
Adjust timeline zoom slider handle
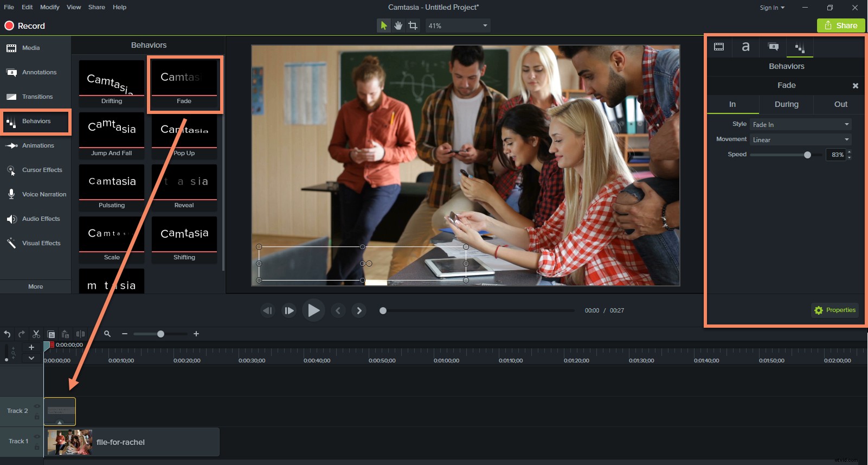coord(160,334)
